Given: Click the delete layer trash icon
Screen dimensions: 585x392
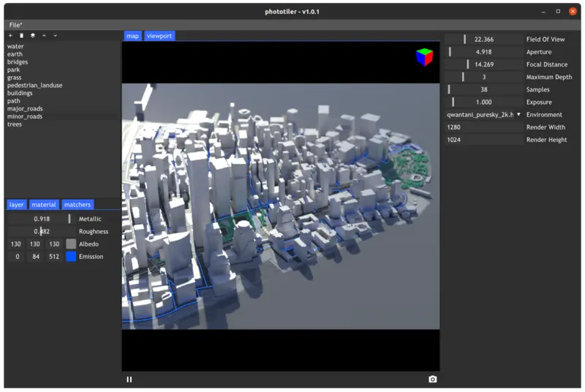Looking at the screenshot, I should coord(22,35).
